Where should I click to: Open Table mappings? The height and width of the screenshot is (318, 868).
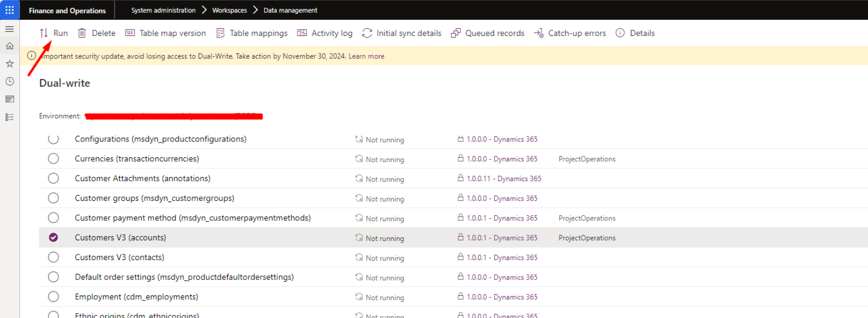[x=251, y=33]
